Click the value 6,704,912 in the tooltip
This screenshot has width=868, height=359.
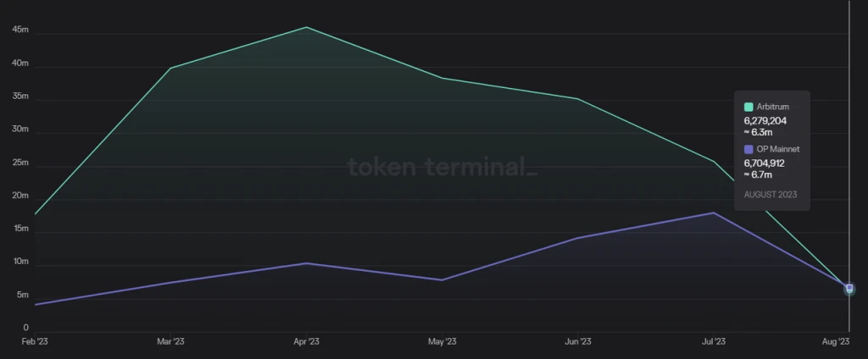(764, 163)
